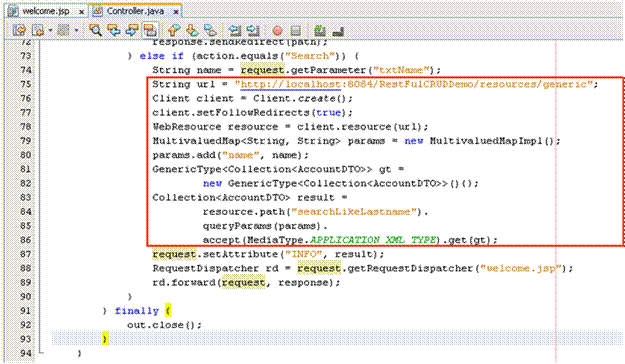Click line number 75 in the gutter
The height and width of the screenshot is (364, 625).
click(26, 84)
